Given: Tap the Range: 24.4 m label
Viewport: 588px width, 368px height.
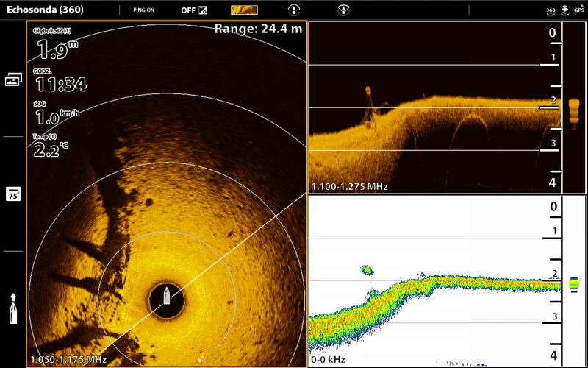Looking at the screenshot, I should point(258,29).
